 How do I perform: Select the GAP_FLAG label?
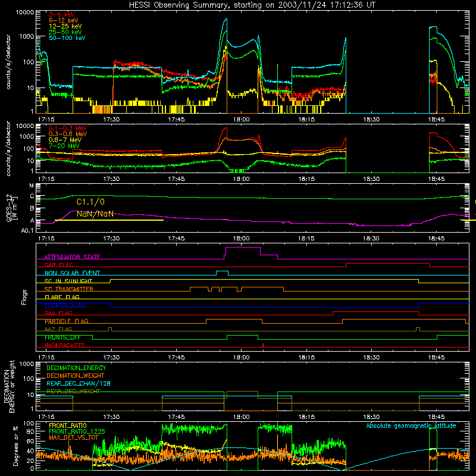[58, 265]
